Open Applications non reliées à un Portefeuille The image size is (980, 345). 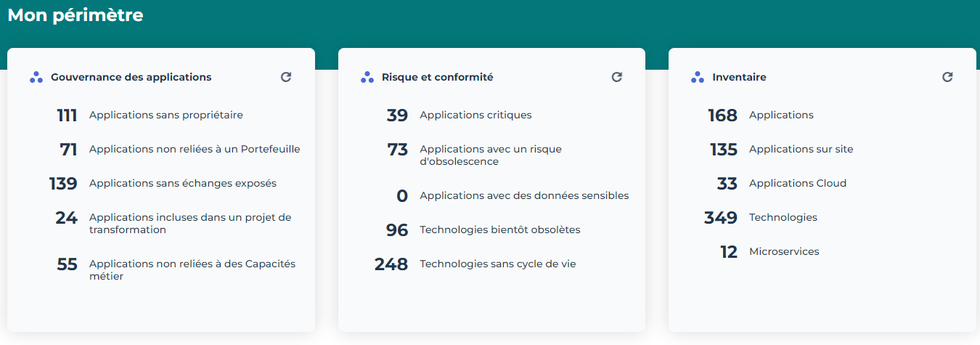tap(194, 149)
